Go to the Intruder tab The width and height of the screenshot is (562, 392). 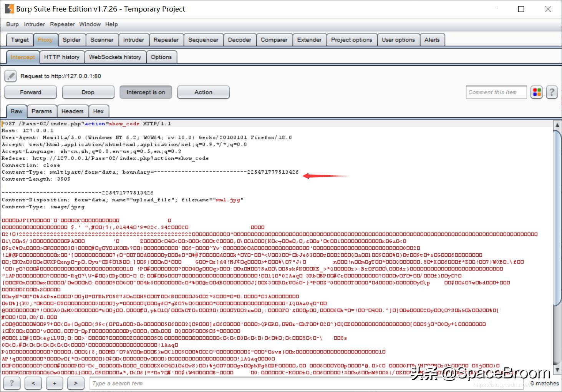coord(134,40)
